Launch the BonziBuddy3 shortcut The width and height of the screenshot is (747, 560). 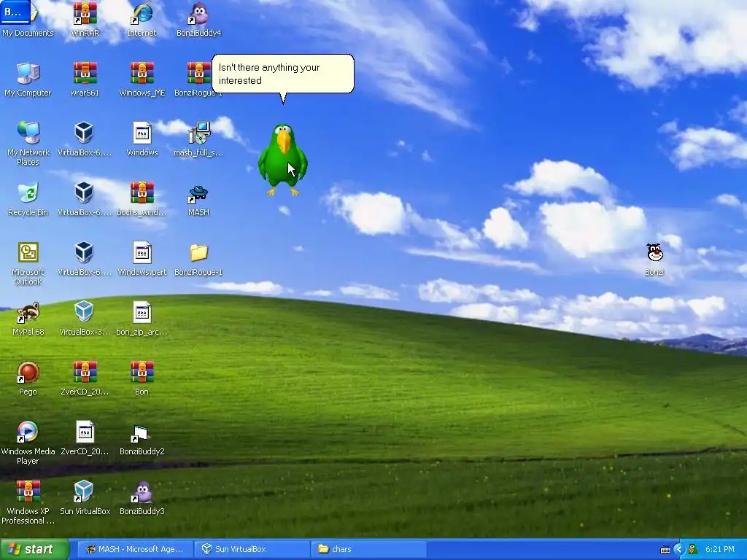point(142,492)
